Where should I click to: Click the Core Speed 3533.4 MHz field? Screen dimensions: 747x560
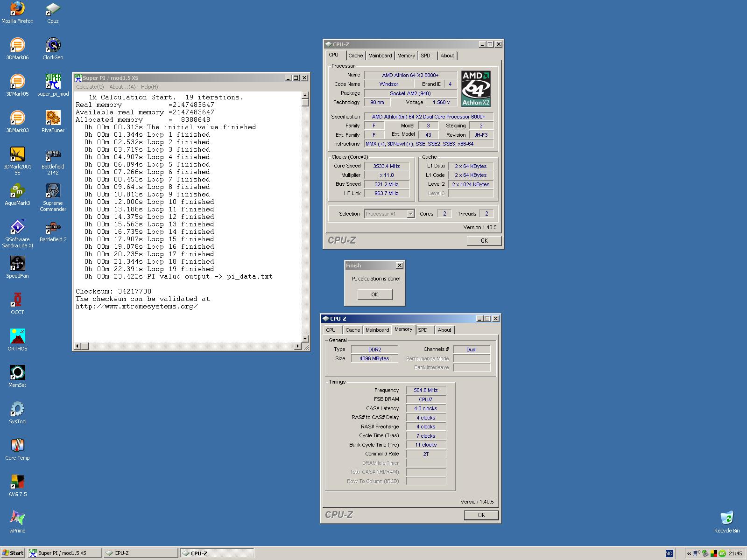point(387,166)
